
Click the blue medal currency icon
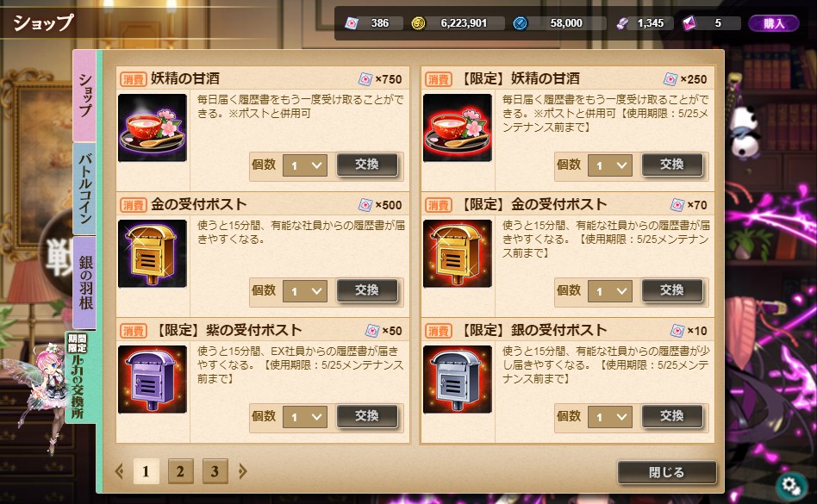[x=520, y=23]
